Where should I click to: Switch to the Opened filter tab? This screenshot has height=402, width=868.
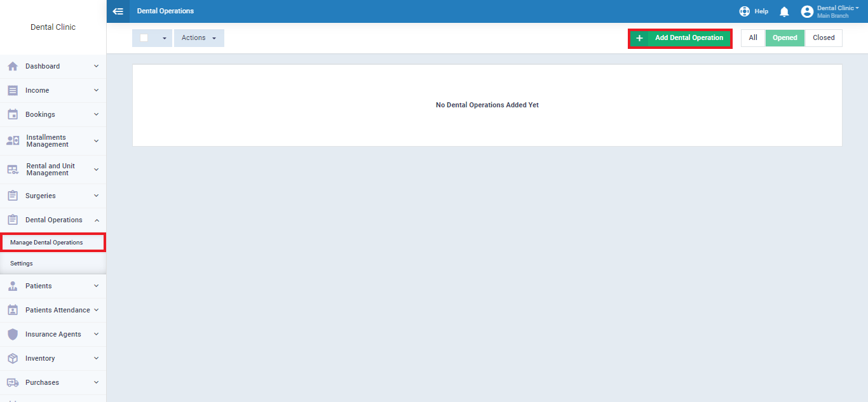(x=785, y=38)
